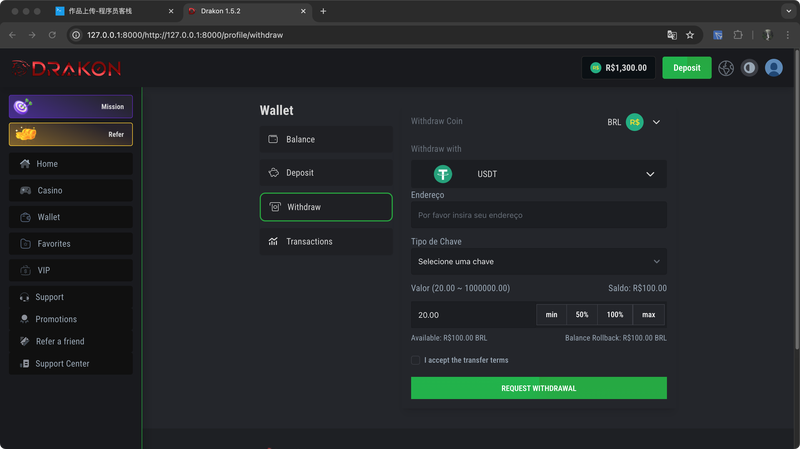
Task: Switch to the Transactions wallet tab
Action: click(x=326, y=241)
